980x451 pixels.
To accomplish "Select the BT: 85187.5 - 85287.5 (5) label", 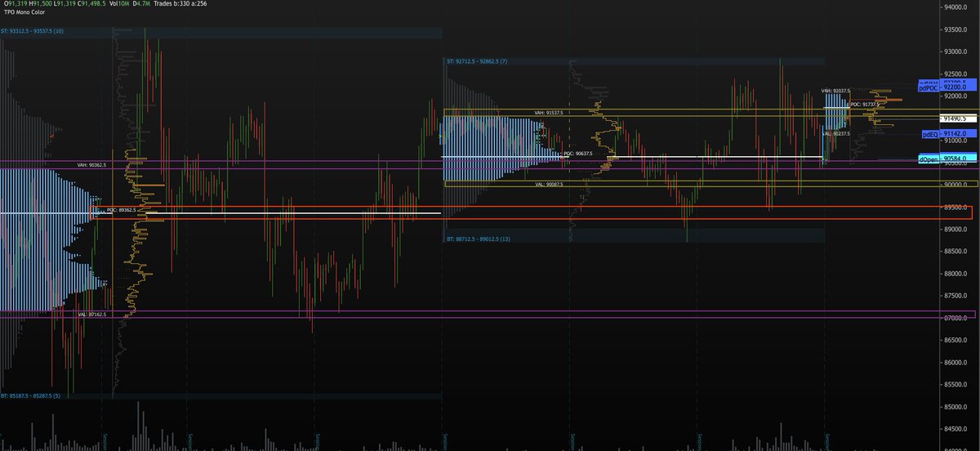I will [31, 395].
